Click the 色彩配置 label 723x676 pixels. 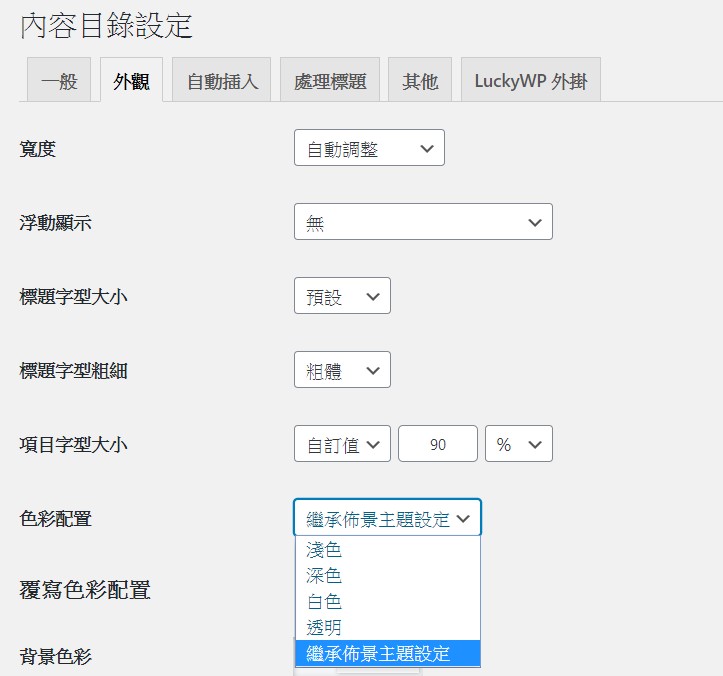click(55, 519)
